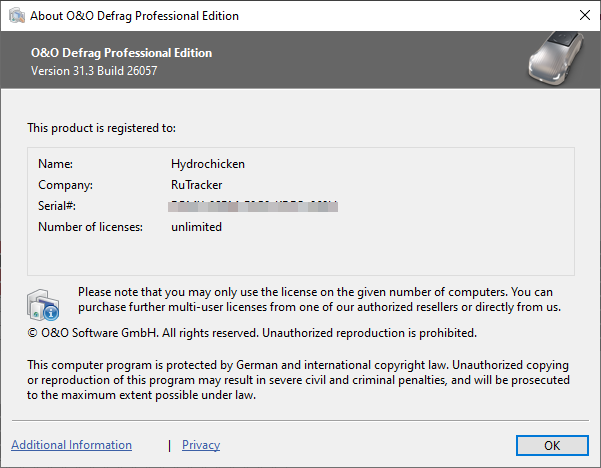Click the blurred serial number value
Image resolution: width=601 pixels, height=468 pixels.
point(253,206)
